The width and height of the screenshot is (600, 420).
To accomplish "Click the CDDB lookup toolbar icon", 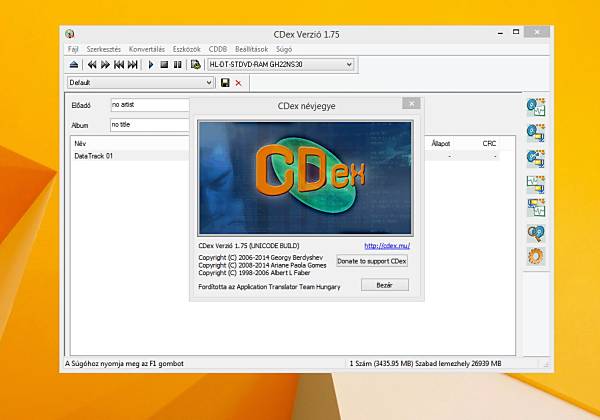I will pos(196,65).
